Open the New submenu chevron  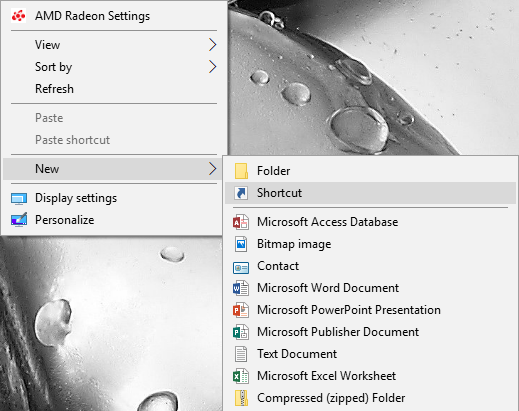pyautogui.click(x=213, y=169)
